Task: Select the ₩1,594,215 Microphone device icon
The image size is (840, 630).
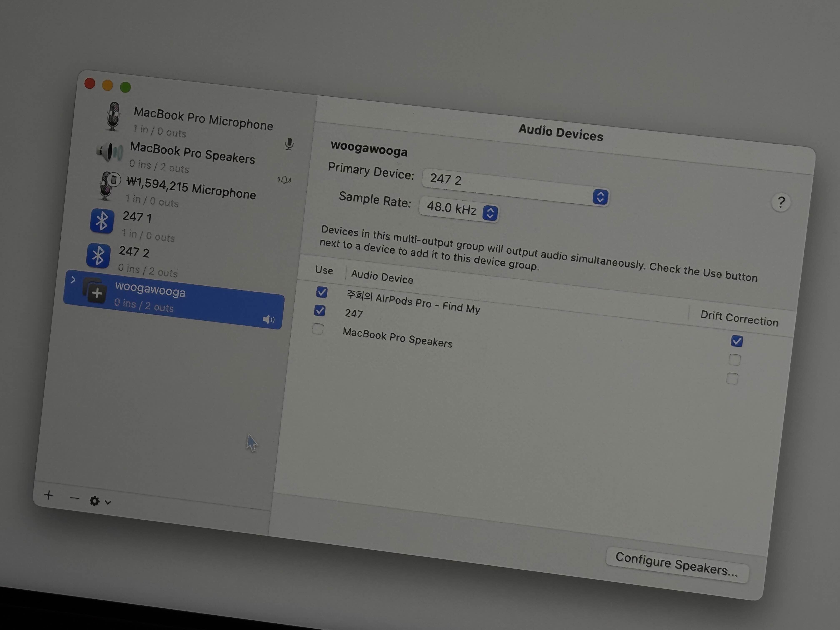Action: [107, 186]
